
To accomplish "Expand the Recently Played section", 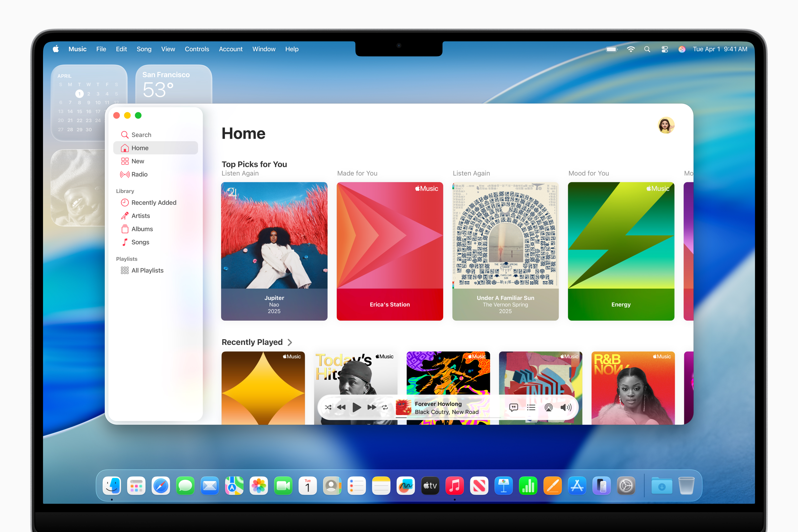I will point(290,342).
